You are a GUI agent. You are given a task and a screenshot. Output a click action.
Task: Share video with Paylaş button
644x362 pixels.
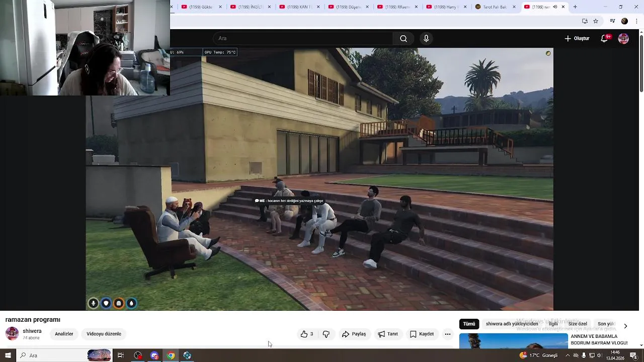tap(354, 334)
